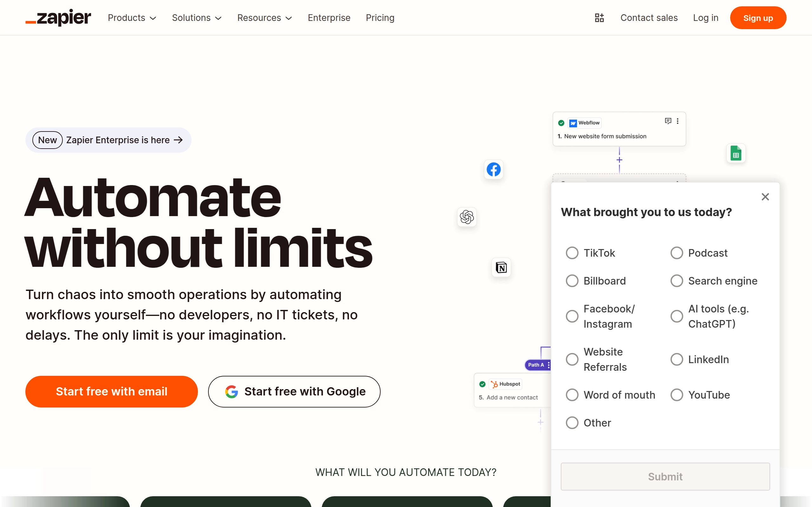Expand the Resources menu
This screenshot has height=507, width=812.
click(x=265, y=18)
